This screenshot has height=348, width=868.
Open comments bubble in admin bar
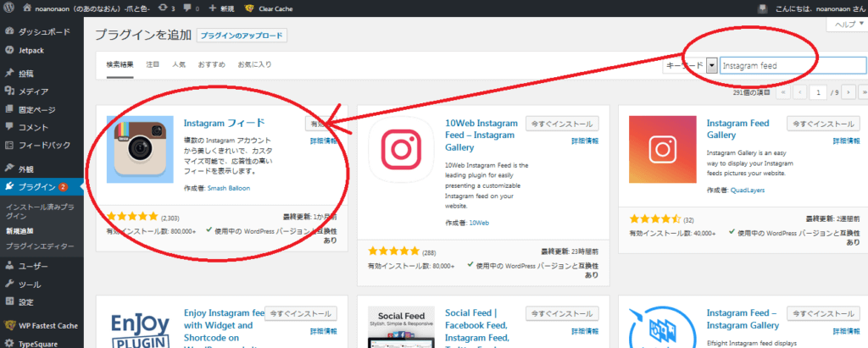tap(192, 8)
